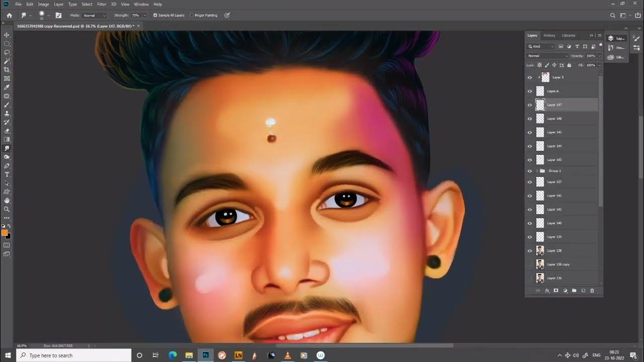Screen dimensions: 644x362
Task: Click the Home icon in options bar
Action: click(x=9, y=16)
